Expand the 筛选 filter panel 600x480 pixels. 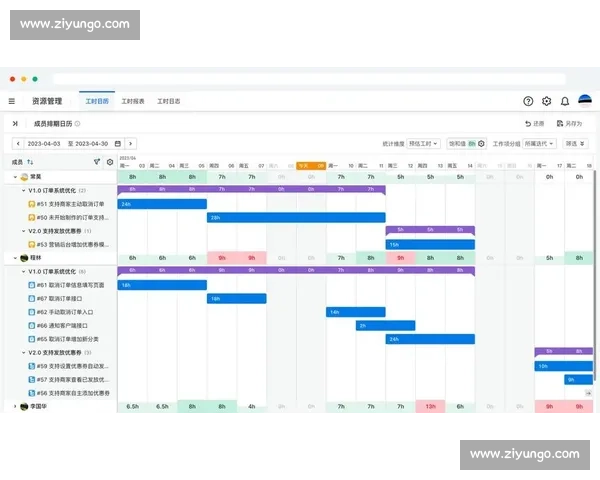tap(575, 144)
